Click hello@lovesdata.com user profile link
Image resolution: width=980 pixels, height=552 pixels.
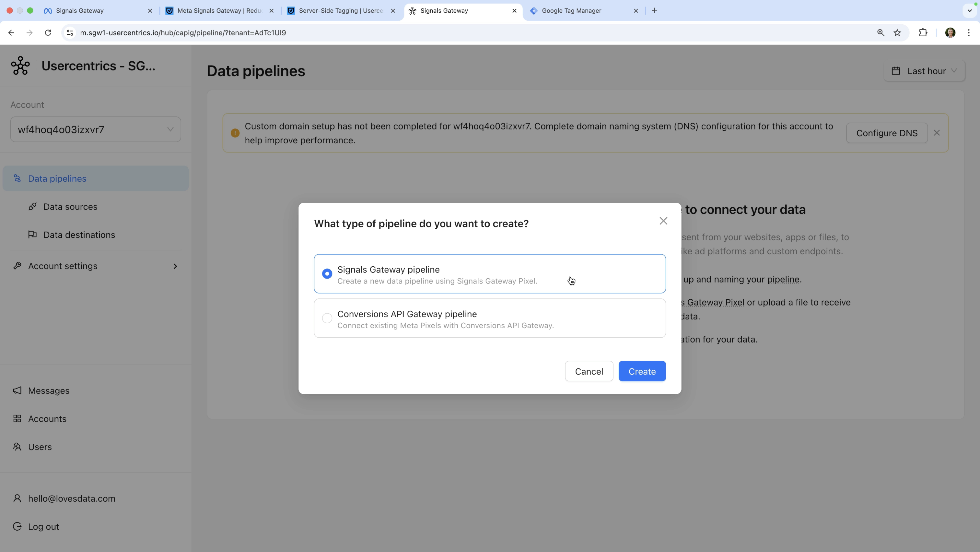point(72,499)
